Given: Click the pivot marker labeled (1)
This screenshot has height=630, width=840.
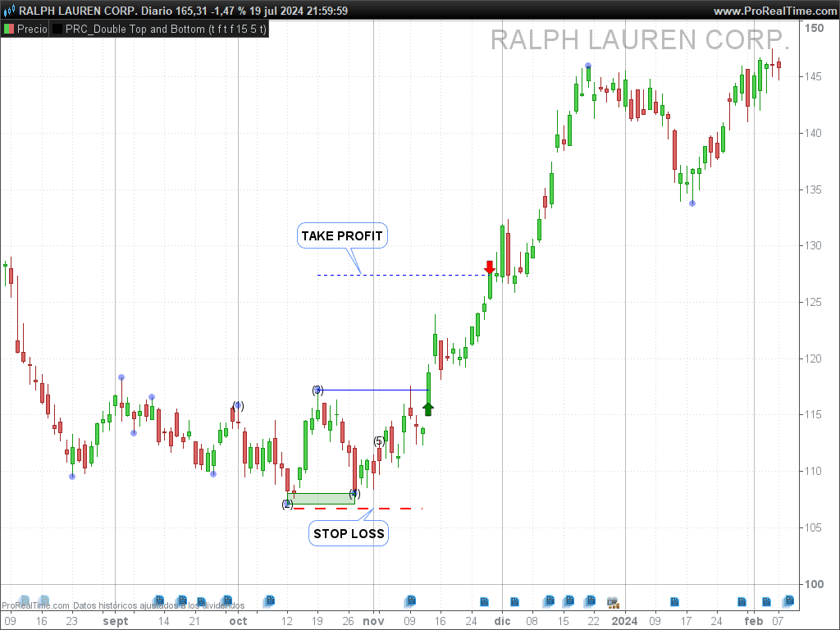Looking at the screenshot, I should (x=238, y=405).
